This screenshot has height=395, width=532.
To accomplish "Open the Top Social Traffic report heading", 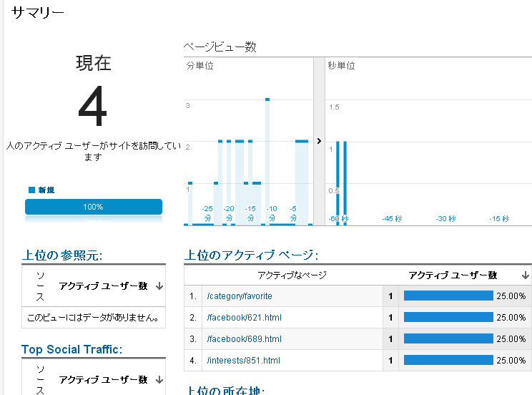I will tap(72, 349).
